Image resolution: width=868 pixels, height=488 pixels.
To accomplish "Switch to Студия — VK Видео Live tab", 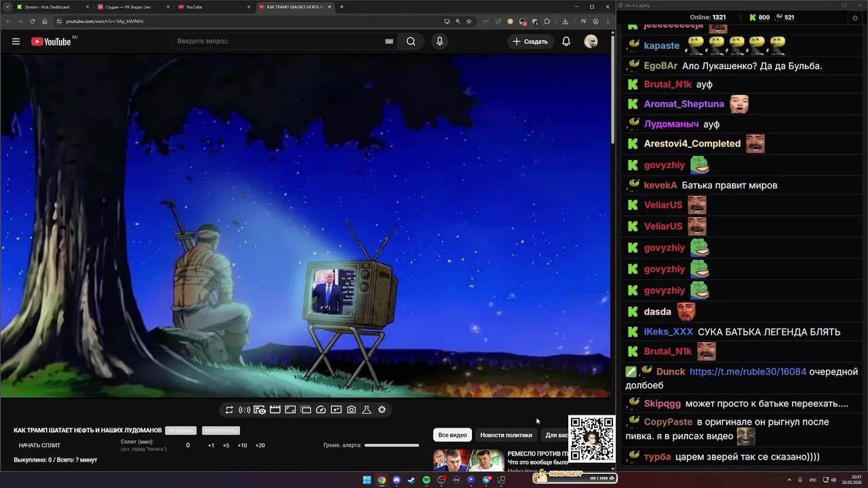I will (x=133, y=7).
